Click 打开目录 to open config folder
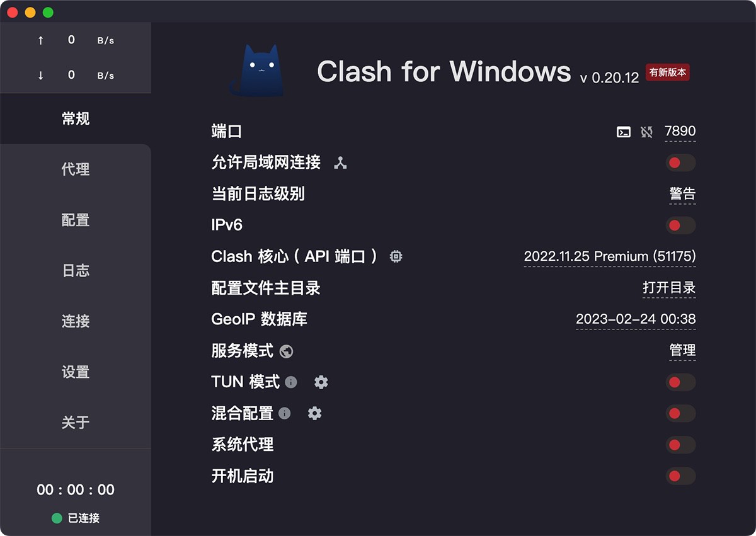756x536 pixels. pos(669,288)
